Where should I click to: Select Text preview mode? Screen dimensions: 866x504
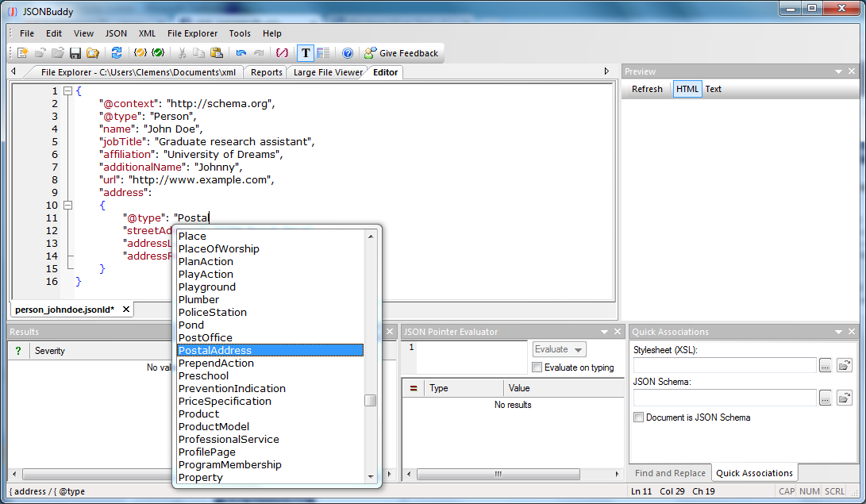point(713,89)
